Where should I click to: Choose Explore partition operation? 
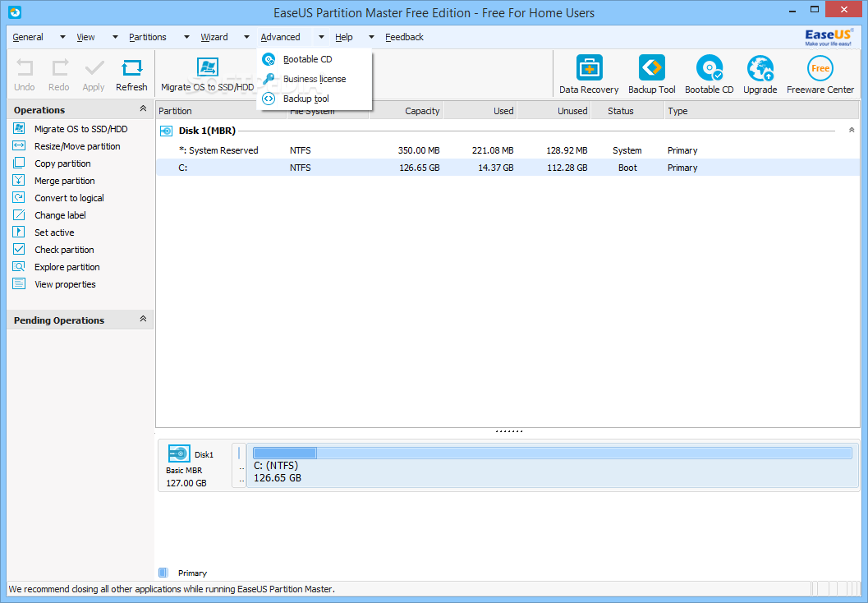click(67, 267)
